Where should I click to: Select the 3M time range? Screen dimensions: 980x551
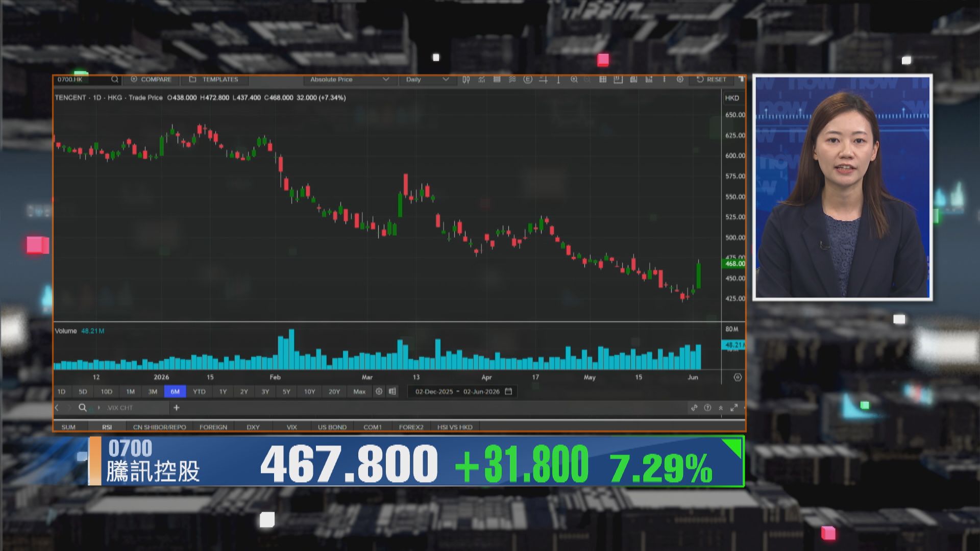[153, 391]
